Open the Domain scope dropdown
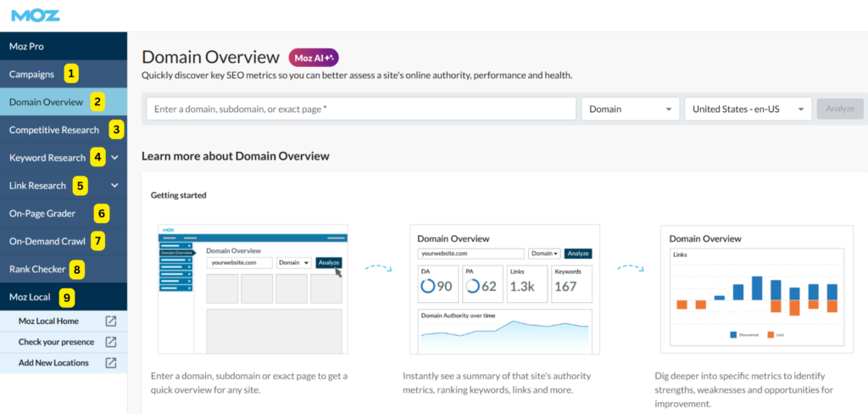This screenshot has height=414, width=868. (630, 109)
